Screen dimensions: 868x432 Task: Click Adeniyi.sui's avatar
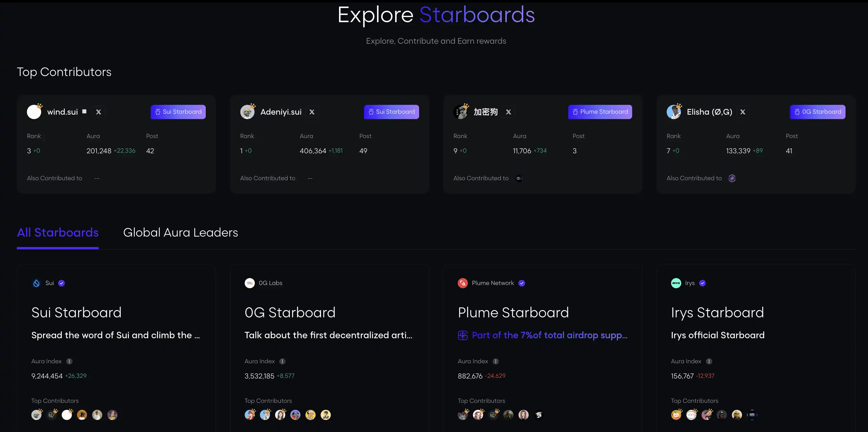tap(247, 112)
